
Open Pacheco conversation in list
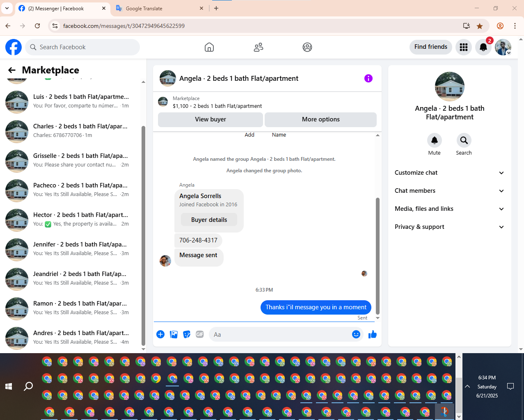pyautogui.click(x=72, y=190)
